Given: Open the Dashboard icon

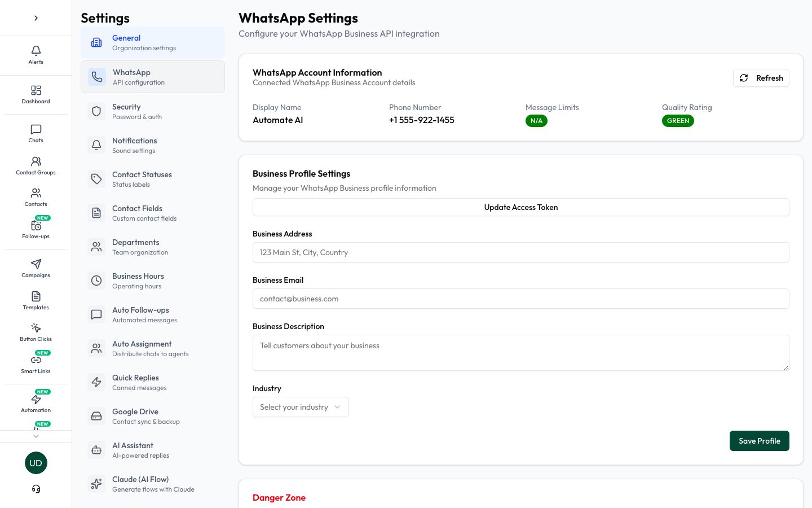Looking at the screenshot, I should [36, 90].
